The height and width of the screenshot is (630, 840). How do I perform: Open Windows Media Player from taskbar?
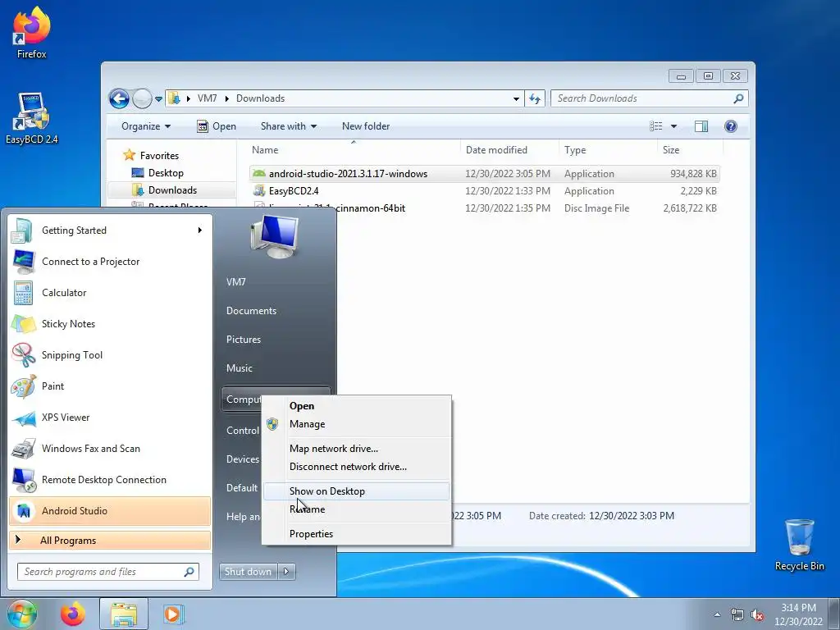pos(173,614)
